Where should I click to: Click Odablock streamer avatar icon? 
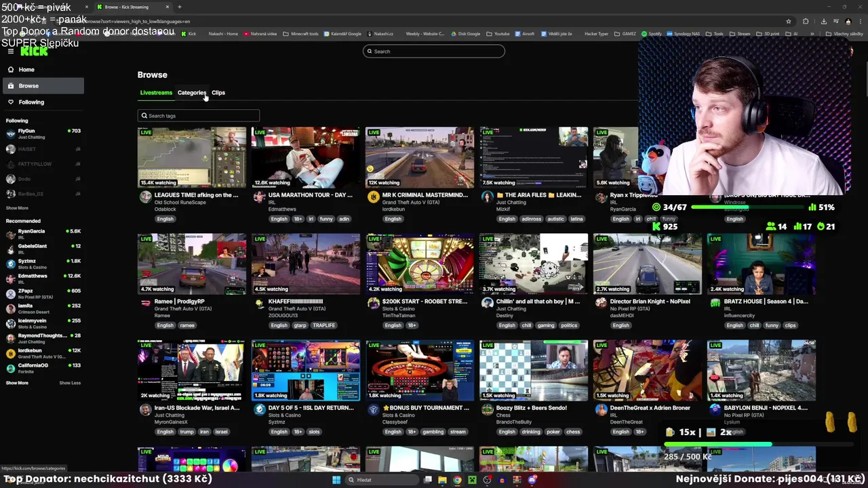pos(145,197)
